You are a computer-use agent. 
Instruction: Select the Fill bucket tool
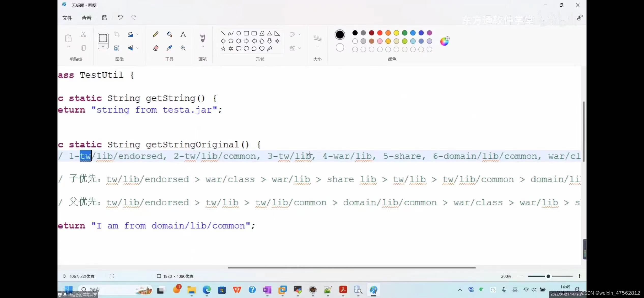tap(169, 34)
